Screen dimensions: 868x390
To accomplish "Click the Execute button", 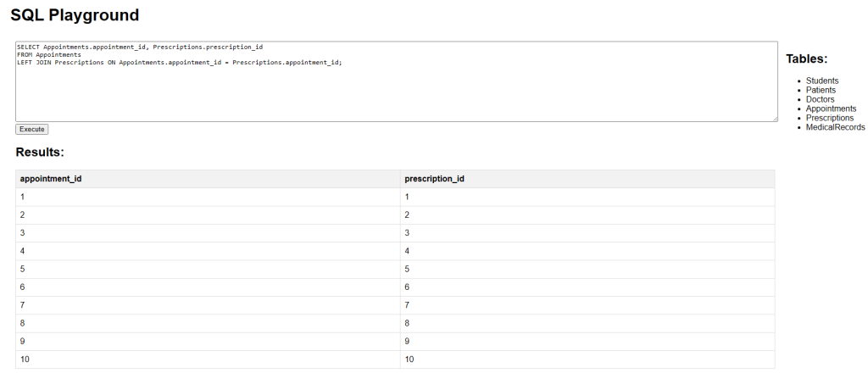I will tap(32, 129).
